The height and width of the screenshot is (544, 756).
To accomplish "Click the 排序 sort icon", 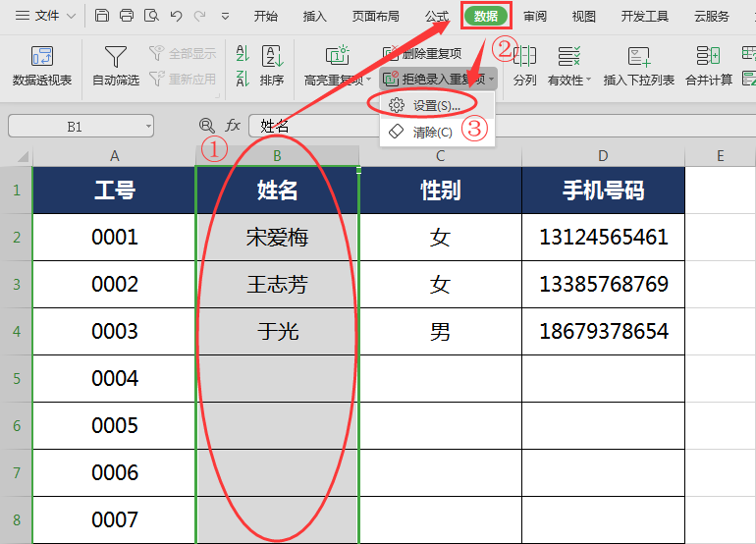I will 272,56.
